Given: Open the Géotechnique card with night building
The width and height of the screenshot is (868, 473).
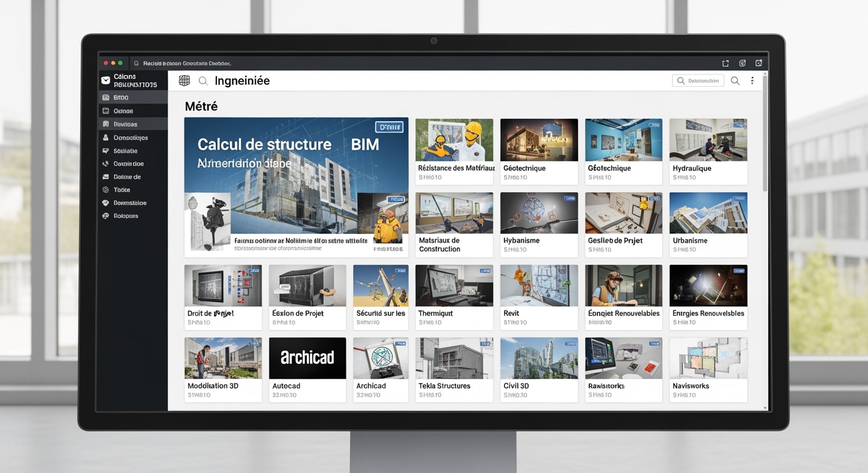Looking at the screenshot, I should click(x=539, y=152).
